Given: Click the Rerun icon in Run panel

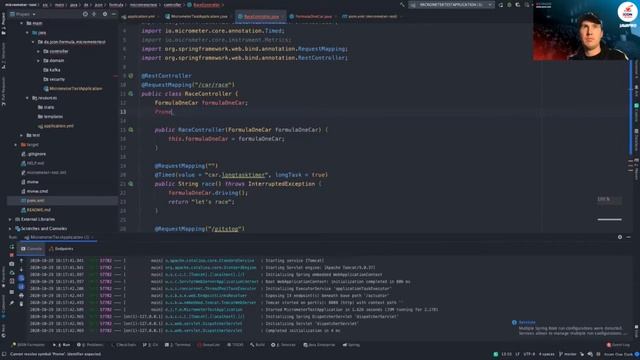Looking at the screenshot, I should [x=11, y=247].
